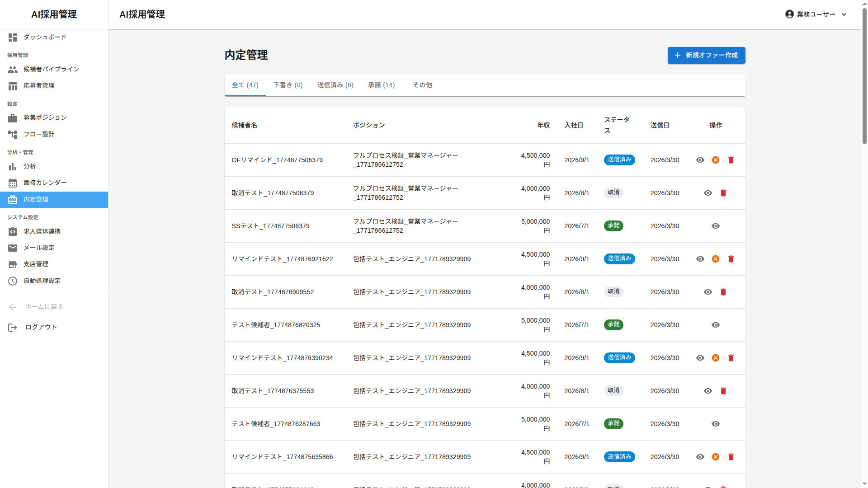View the テスト候補者_1774876820325 offer details
868x488 pixels.
[716, 325]
